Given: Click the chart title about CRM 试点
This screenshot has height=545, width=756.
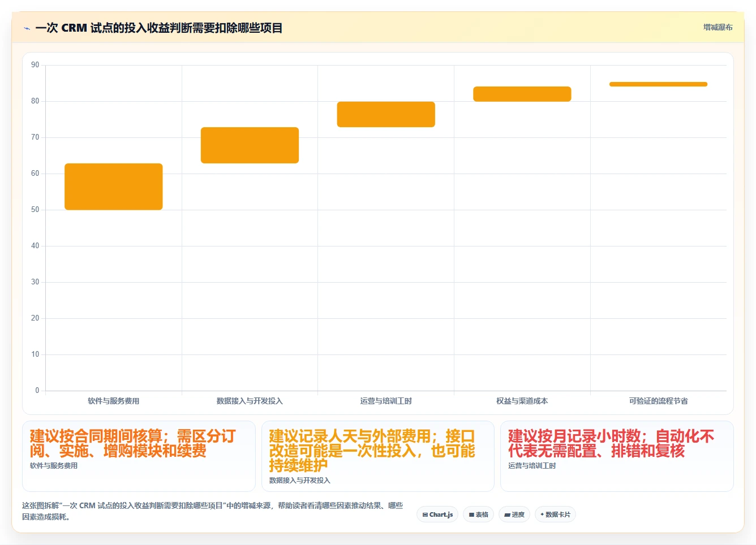Looking at the screenshot, I should tap(159, 28).
